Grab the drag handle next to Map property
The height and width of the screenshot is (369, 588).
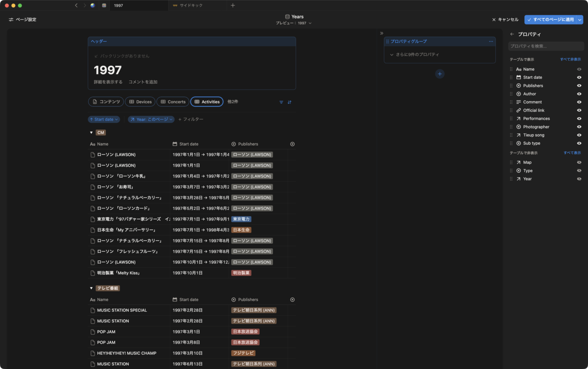click(x=511, y=162)
